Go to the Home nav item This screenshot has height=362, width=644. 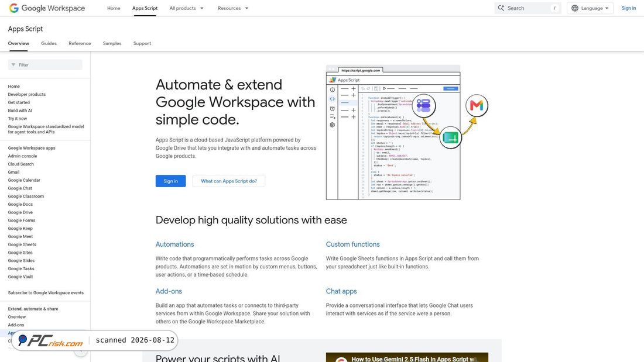114,8
